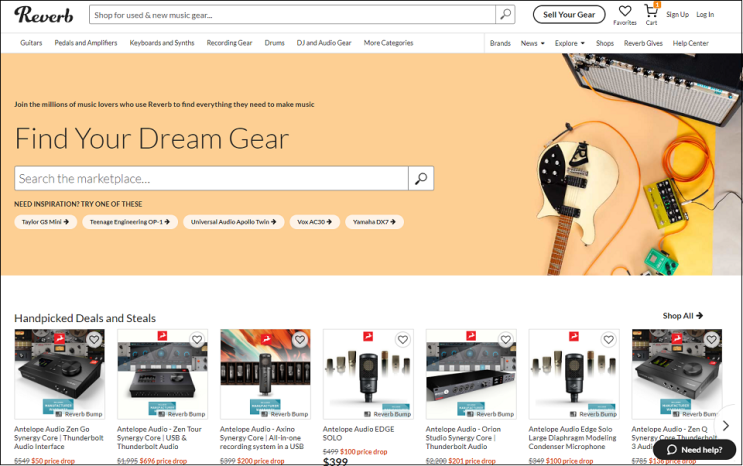The width and height of the screenshot is (743, 466).
Task: Open Antelope Audio Zen Q product thumbnail
Action: [x=677, y=374]
